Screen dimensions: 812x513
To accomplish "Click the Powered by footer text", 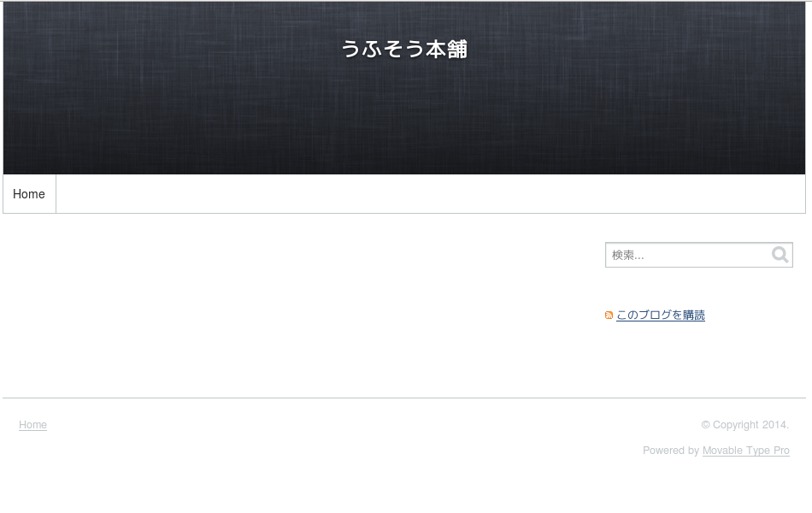I will (671, 451).
